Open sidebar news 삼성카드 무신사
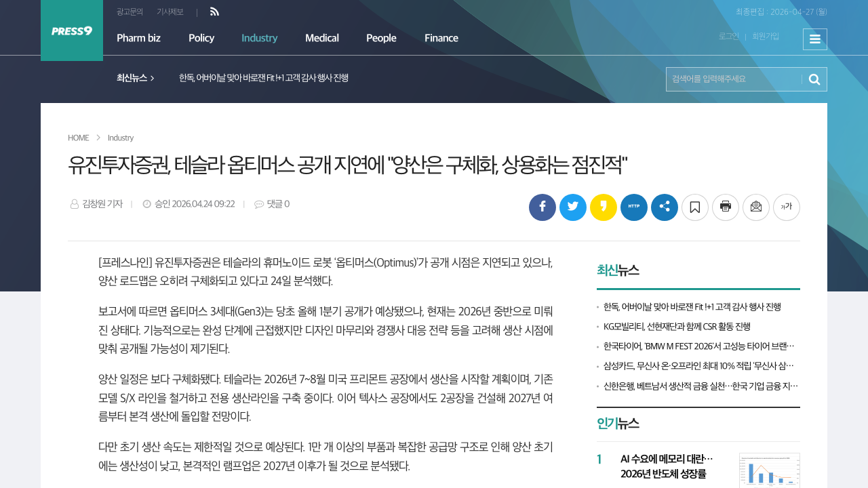The width and height of the screenshot is (868, 488). [x=698, y=366]
